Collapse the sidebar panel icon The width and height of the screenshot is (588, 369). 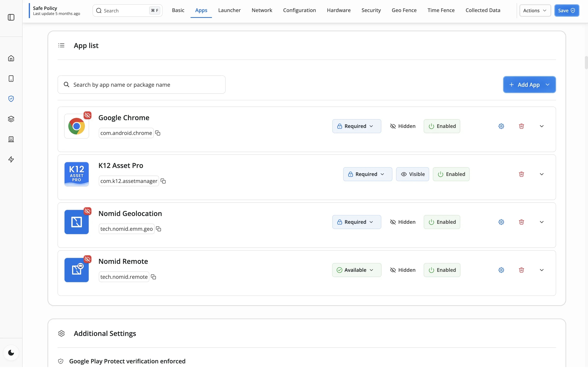[x=11, y=17]
